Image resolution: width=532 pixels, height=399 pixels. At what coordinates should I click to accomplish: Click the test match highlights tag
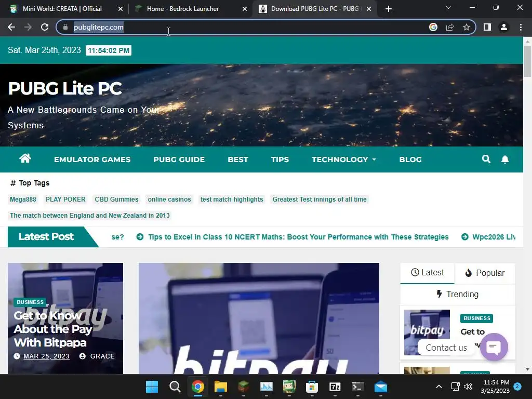tap(232, 199)
